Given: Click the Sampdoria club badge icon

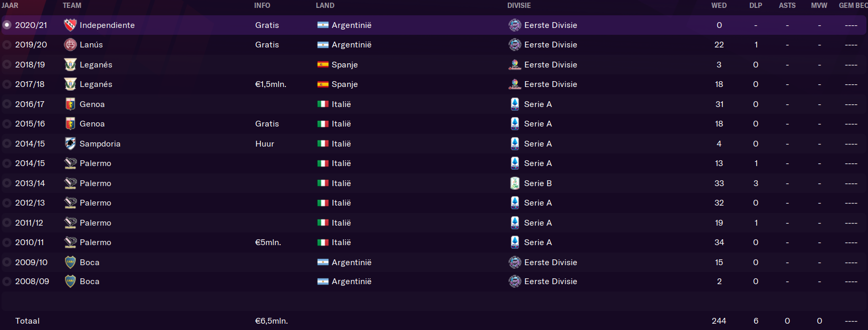Looking at the screenshot, I should click(70, 143).
